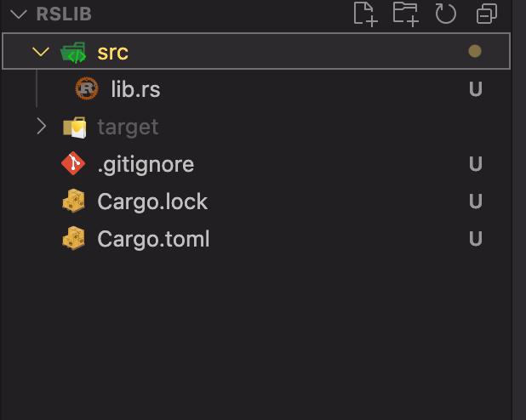This screenshot has height=420, width=526.
Task: Click the Cargo.toml package icon
Action: pyautogui.click(x=74, y=238)
